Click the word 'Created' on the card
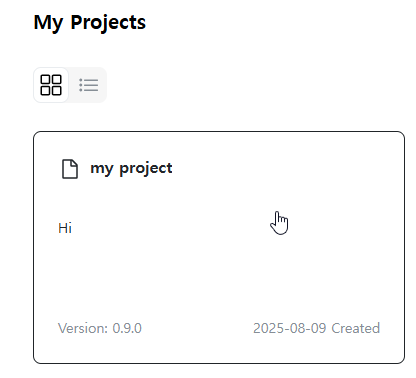This screenshot has width=416, height=378. (356, 328)
